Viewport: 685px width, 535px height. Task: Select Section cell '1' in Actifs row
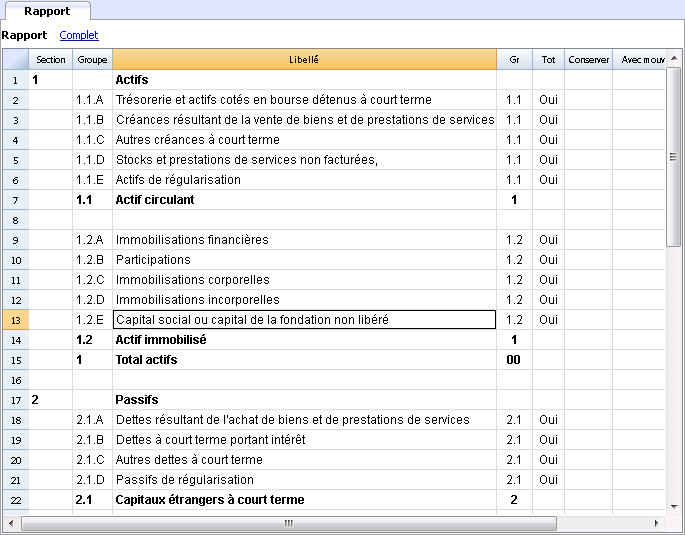coord(51,80)
